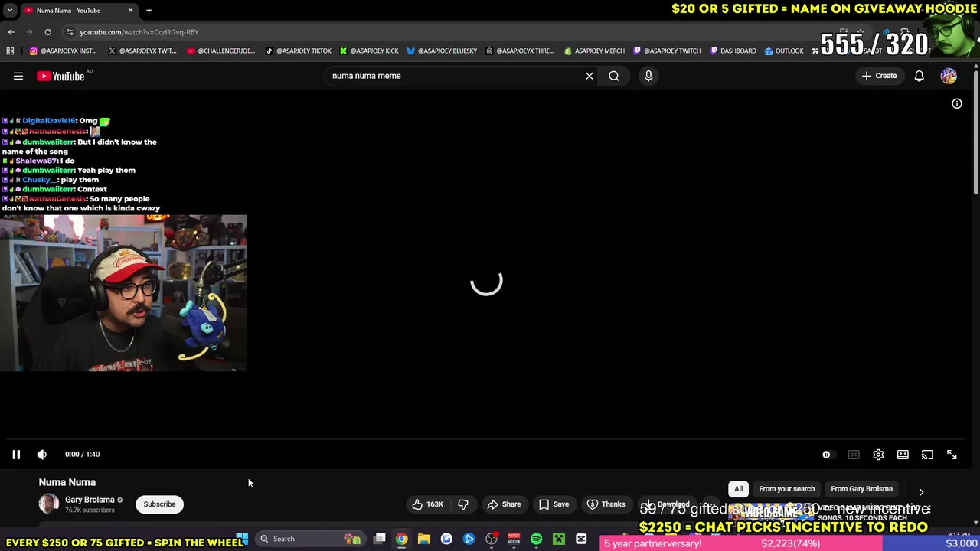Open Google Chrome from the taskbar

click(401, 539)
